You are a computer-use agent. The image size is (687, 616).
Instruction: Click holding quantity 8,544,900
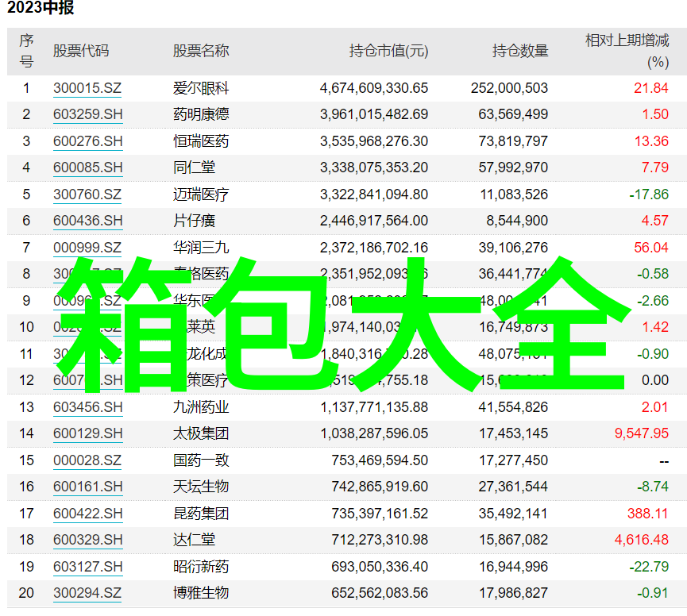click(x=517, y=221)
